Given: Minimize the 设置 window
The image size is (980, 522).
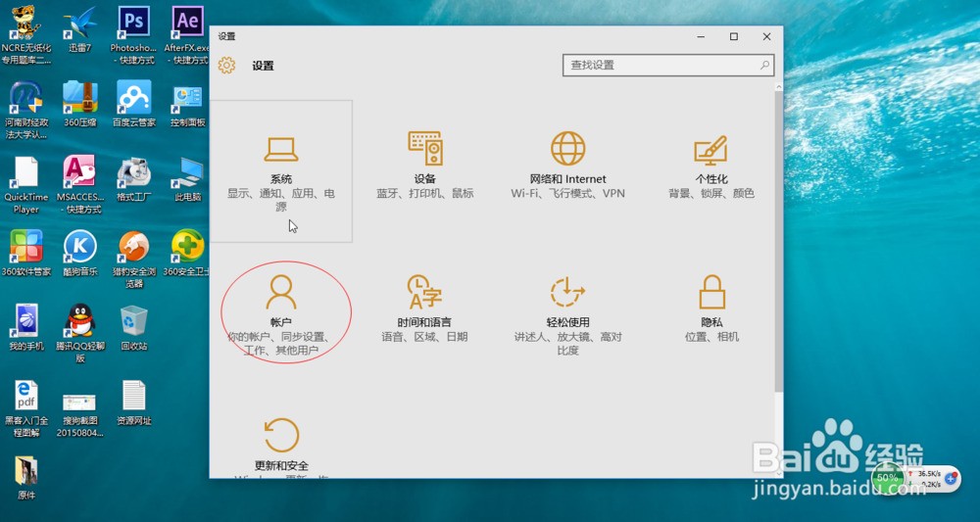Looking at the screenshot, I should pos(701,37).
